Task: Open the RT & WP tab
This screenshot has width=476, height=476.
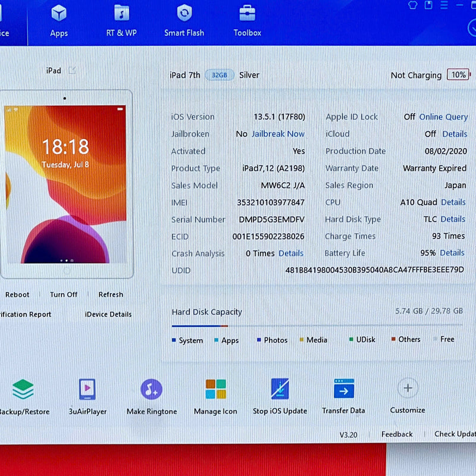Action: click(x=121, y=20)
